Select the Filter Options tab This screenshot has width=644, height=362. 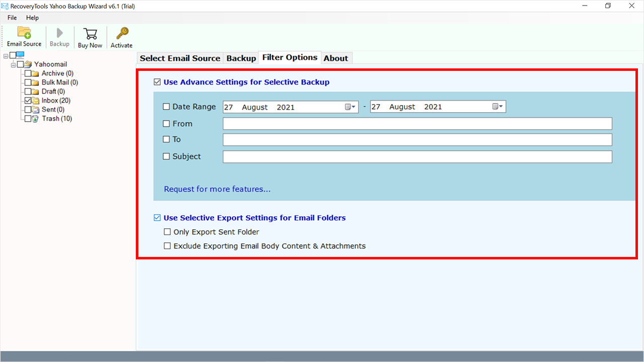[x=290, y=57]
